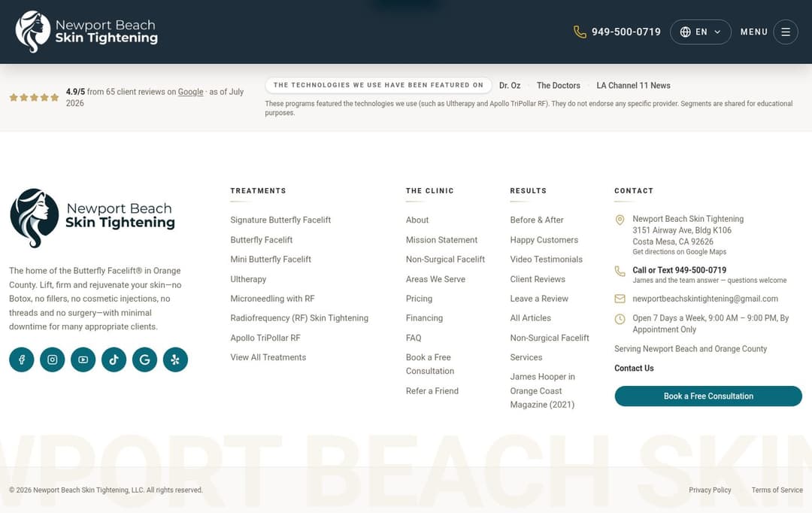The width and height of the screenshot is (812, 513).
Task: Open the Financing link
Action: click(x=424, y=318)
